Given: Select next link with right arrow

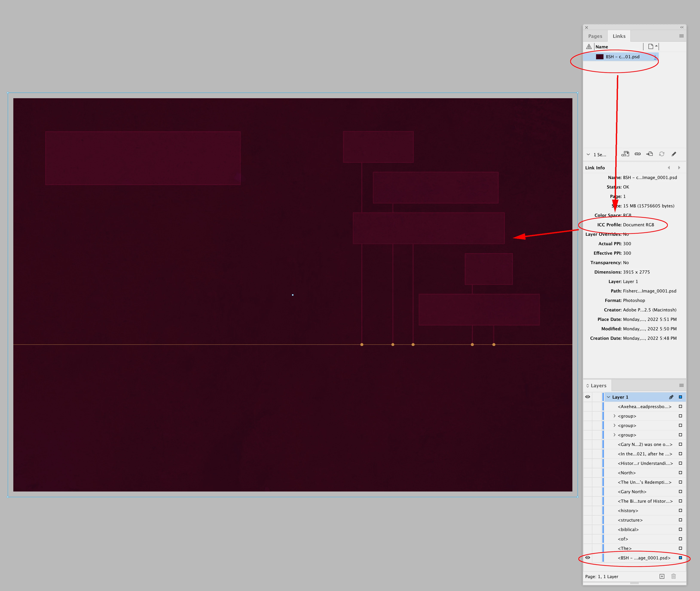Looking at the screenshot, I should click(679, 167).
